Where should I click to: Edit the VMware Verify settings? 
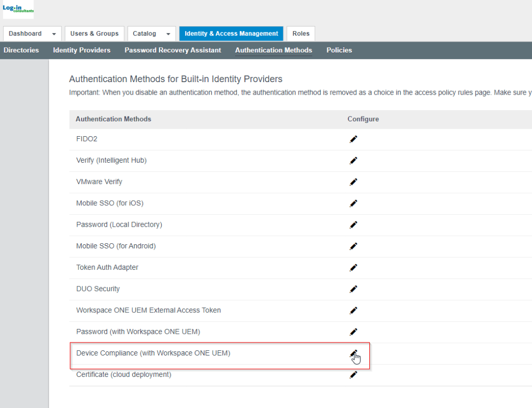point(354,182)
